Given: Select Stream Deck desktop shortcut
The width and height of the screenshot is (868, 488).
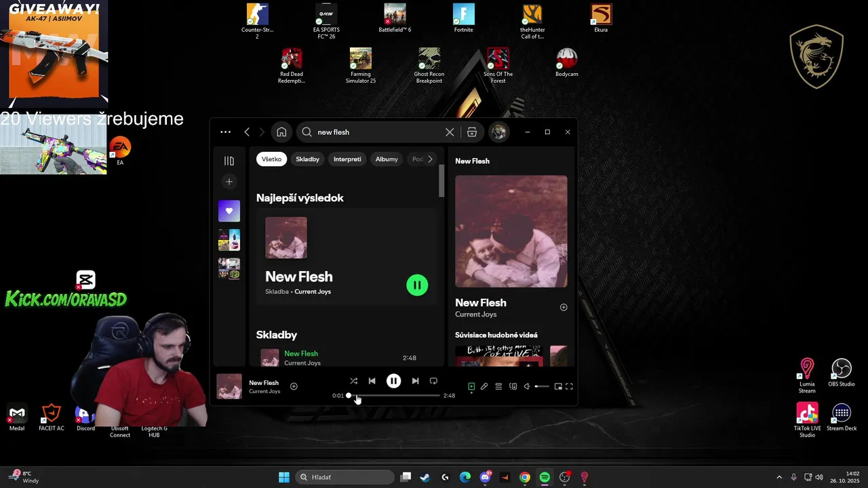Looking at the screenshot, I should pyautogui.click(x=842, y=417).
